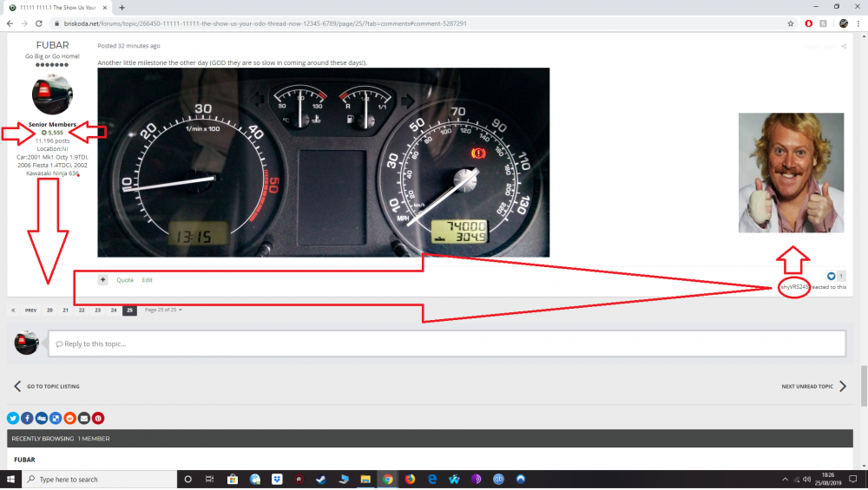
Task: Go to next unread topic
Action: tap(814, 387)
